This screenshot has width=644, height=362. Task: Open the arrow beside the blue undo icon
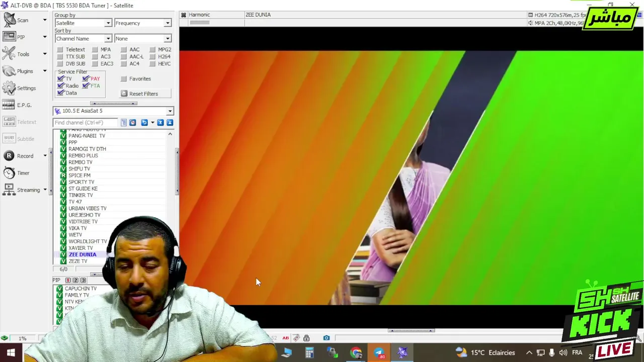[152, 123]
